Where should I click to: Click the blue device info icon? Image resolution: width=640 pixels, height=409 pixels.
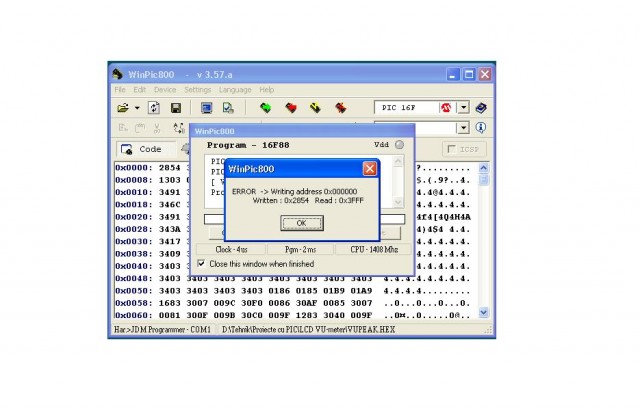click(x=481, y=128)
